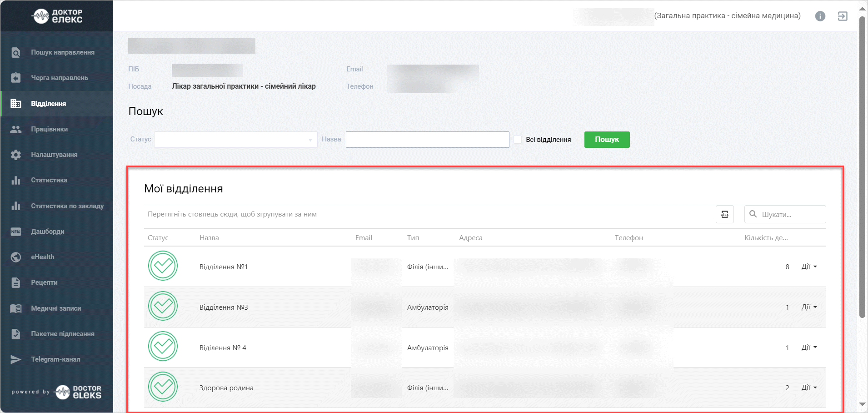Image resolution: width=868 pixels, height=413 pixels.
Task: Click the Дашборди NEW badge icon
Action: coord(16,232)
